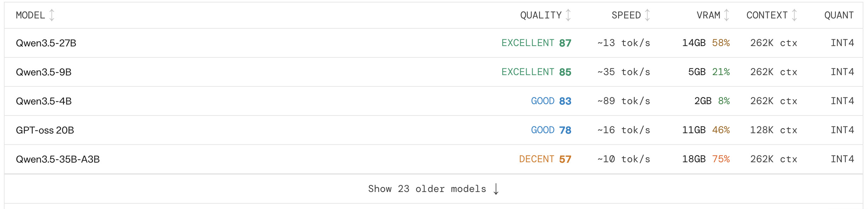Click the sort arrows next to QUALITY
Viewport: 868px width, 209px height.
[x=568, y=15]
